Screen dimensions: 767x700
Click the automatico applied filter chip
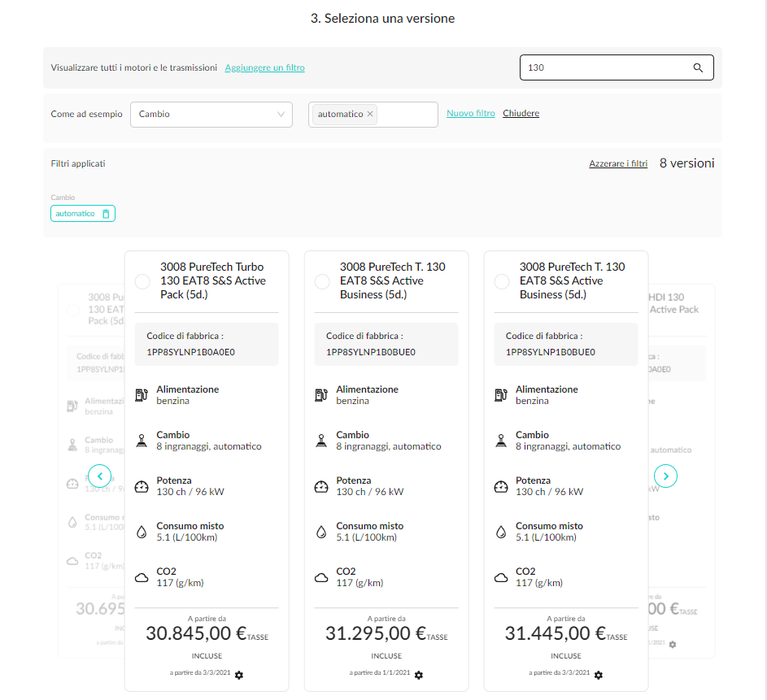pos(83,214)
